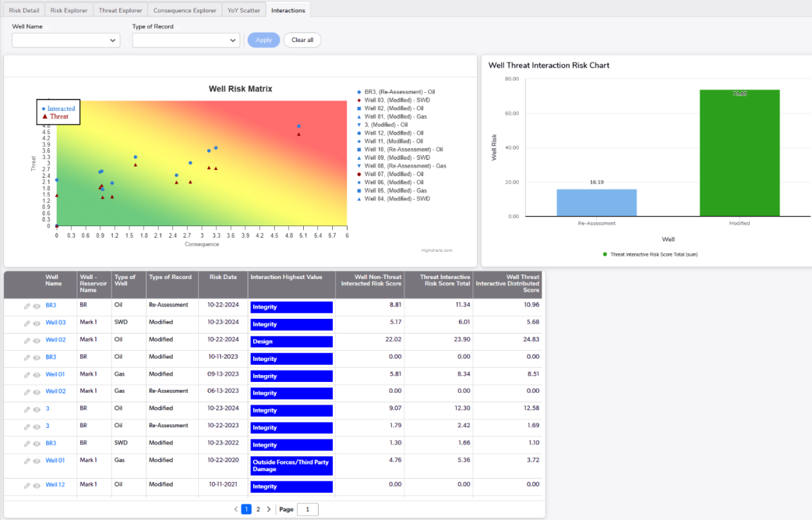The image size is (812, 520).
Task: Click eye icon on the 06-13-2023 row
Action: pos(37,392)
